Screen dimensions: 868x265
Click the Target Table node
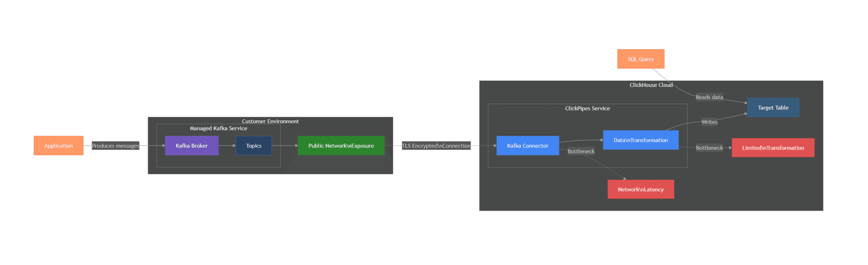click(773, 107)
